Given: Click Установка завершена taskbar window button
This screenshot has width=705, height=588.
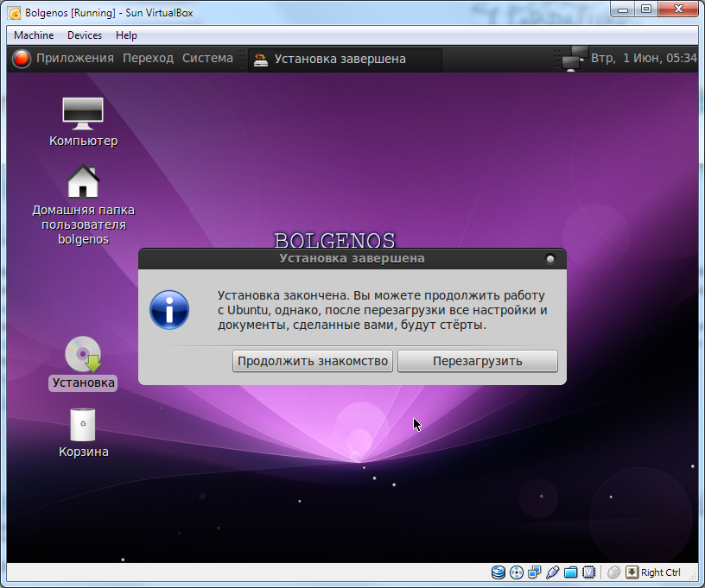Looking at the screenshot, I should 345,60.
